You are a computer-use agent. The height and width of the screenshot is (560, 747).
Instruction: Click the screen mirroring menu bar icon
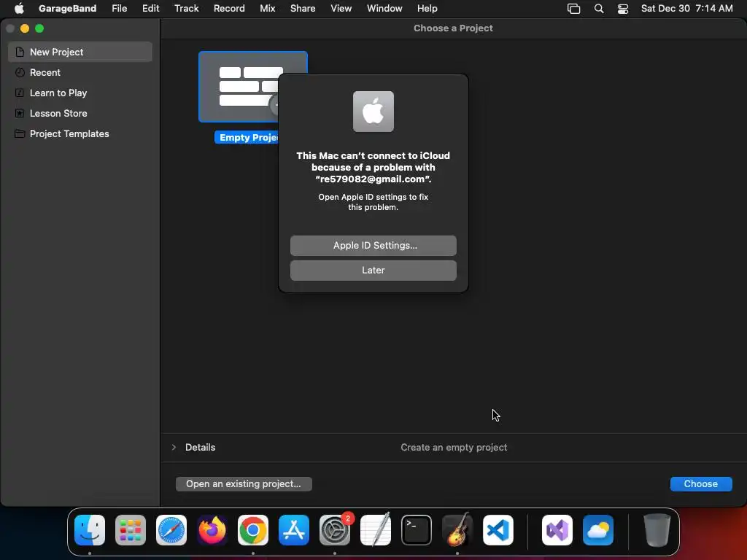point(573,9)
